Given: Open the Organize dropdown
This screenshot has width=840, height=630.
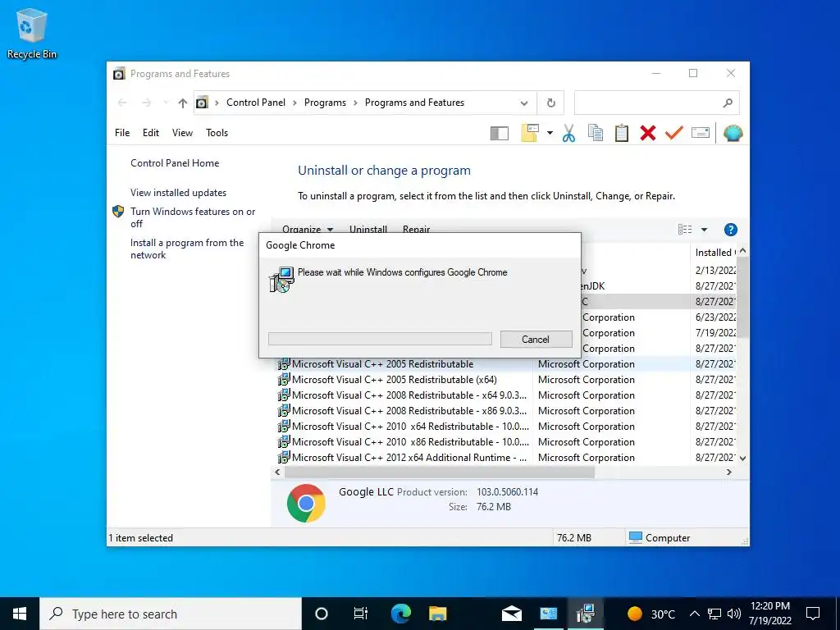Looking at the screenshot, I should pyautogui.click(x=308, y=229).
